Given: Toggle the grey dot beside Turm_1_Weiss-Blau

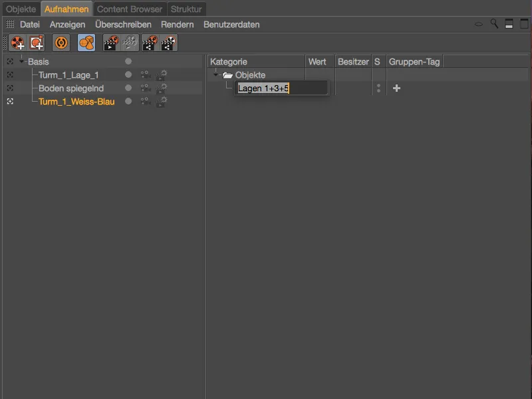Looking at the screenshot, I should click(x=128, y=101).
